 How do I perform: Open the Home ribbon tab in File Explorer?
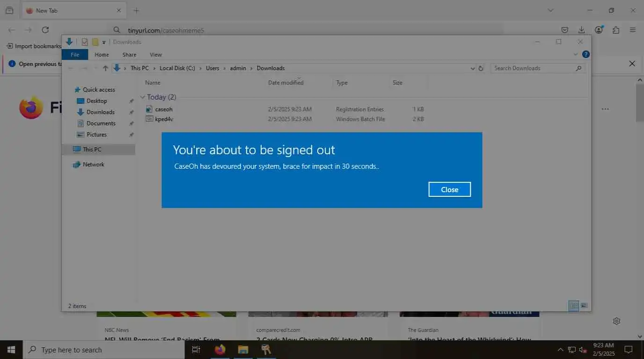click(102, 55)
